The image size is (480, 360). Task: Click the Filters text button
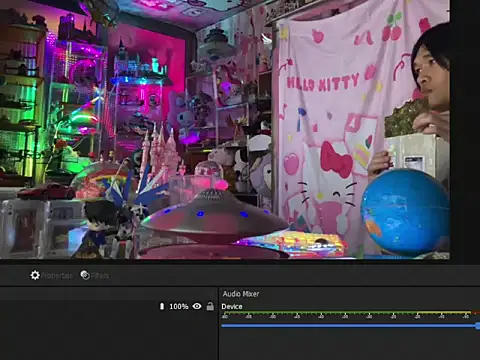[x=100, y=276]
